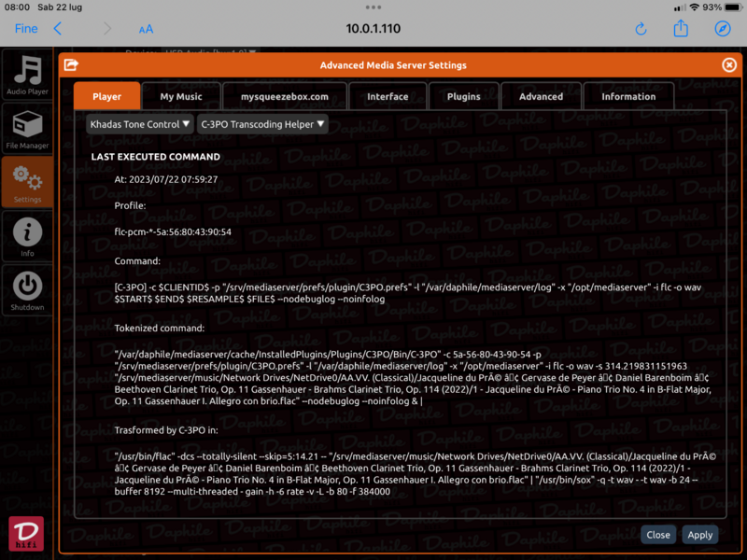Reload the page in Safari

[641, 29]
